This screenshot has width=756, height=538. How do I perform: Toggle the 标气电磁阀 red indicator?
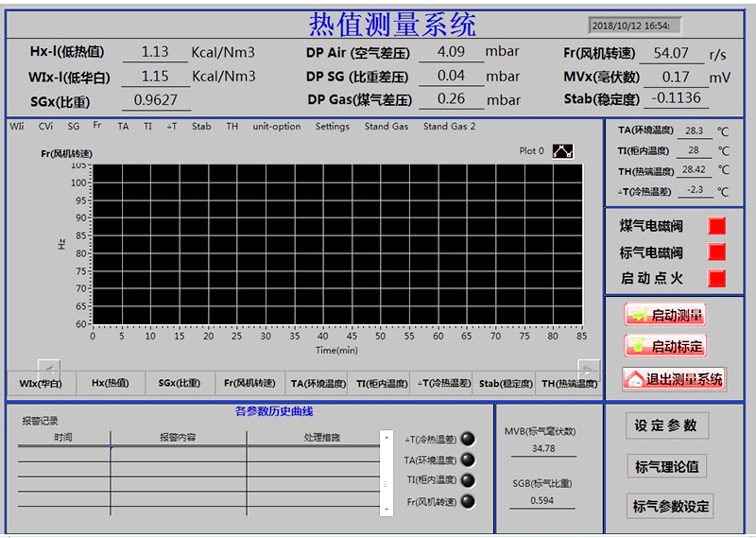716,252
